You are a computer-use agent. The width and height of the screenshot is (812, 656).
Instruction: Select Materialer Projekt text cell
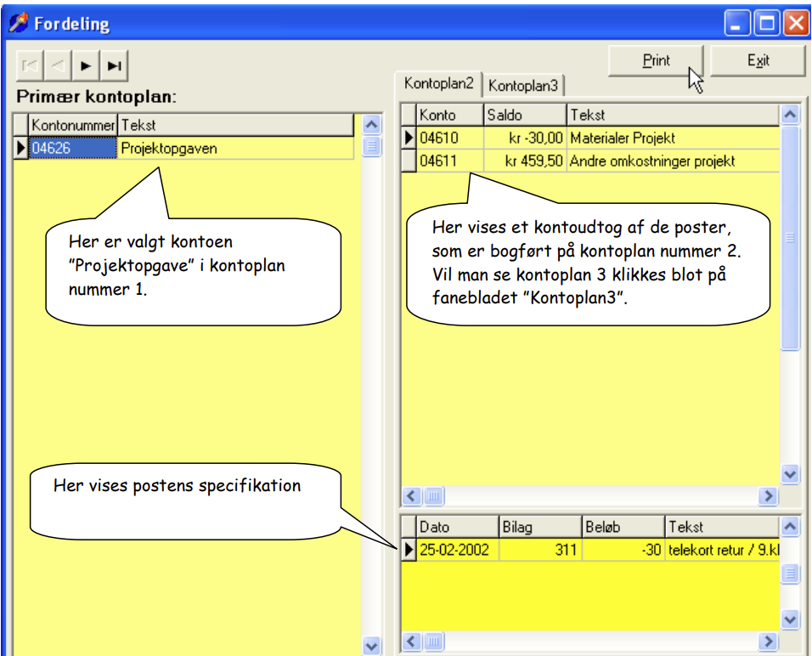(x=674, y=138)
